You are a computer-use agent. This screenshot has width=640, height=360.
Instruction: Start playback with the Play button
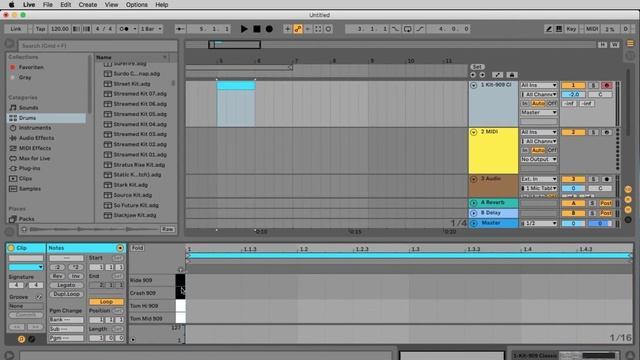[244, 29]
